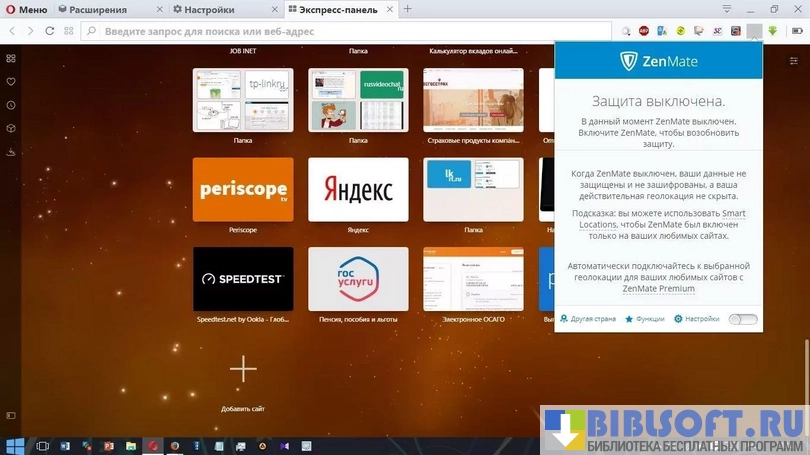Screen dimensions: 810x455
Task: Click the Windows Start button
Action: coord(14,445)
